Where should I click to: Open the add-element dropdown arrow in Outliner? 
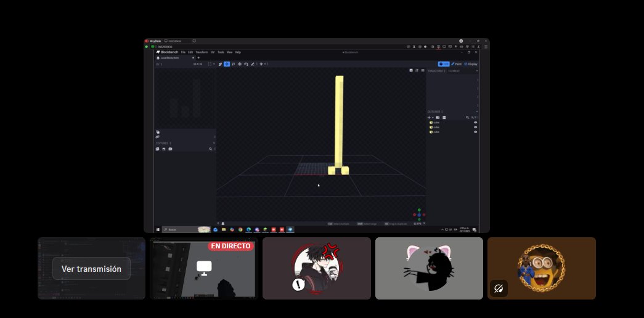[433, 118]
